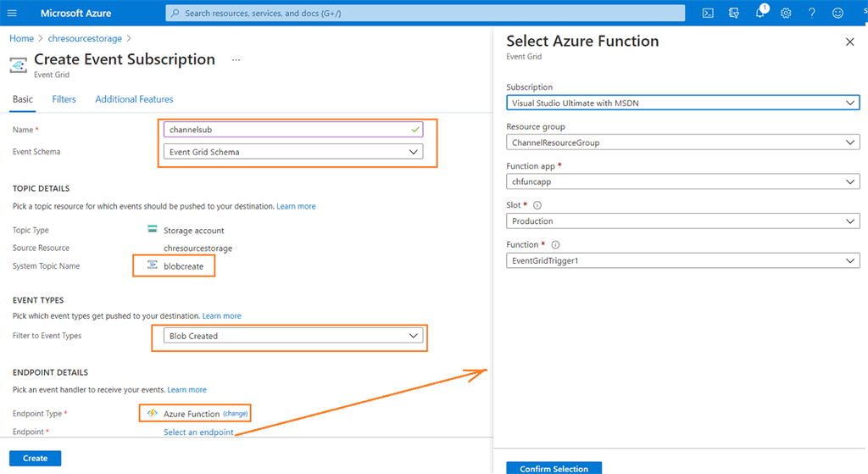Click Confirm Selection button
Image resolution: width=868 pixels, height=474 pixels.
click(x=554, y=468)
